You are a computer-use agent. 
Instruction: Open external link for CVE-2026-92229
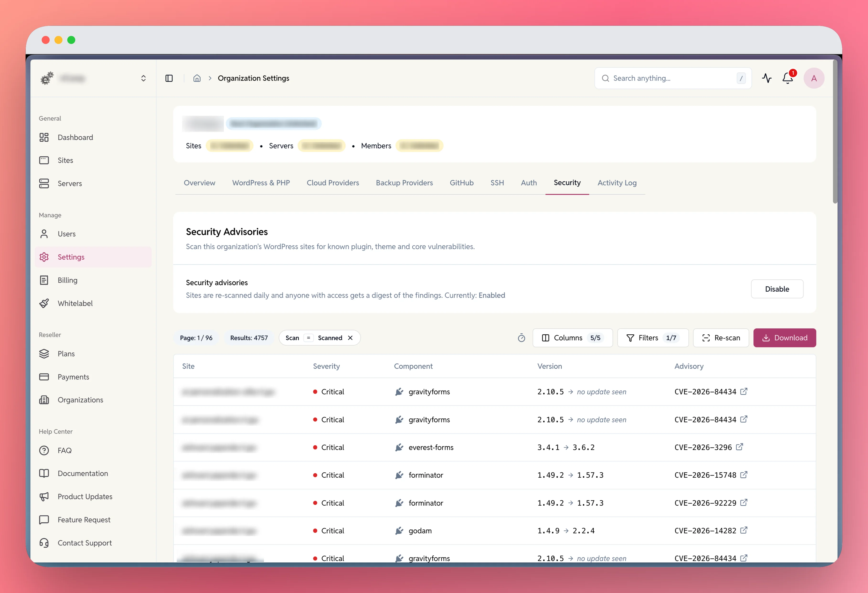744,502
